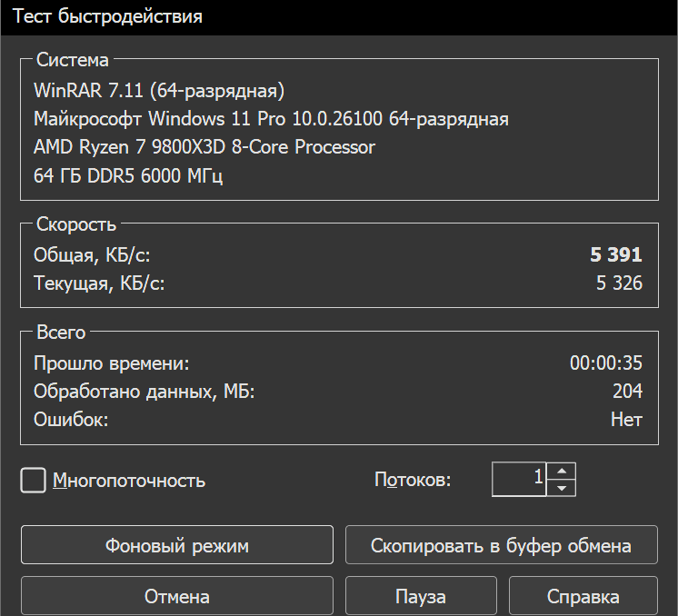This screenshot has width=678, height=616.
Task: Increase thread count with the up arrow
Action: coord(562,472)
